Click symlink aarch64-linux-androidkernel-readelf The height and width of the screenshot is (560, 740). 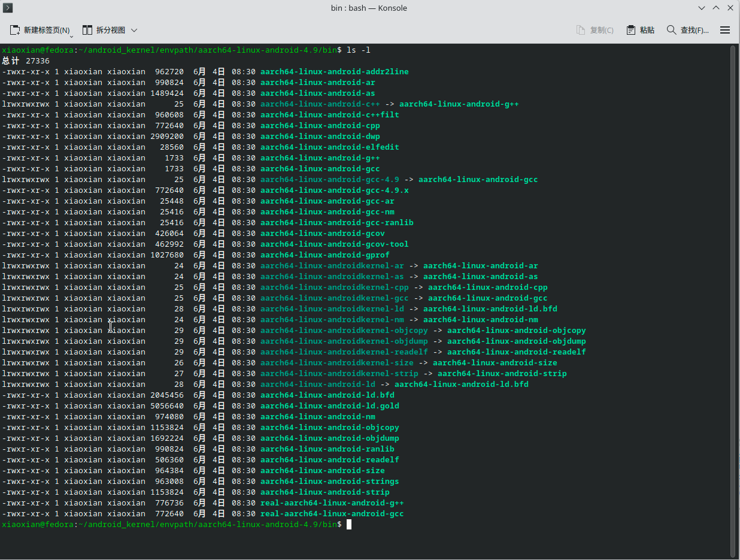[344, 352]
